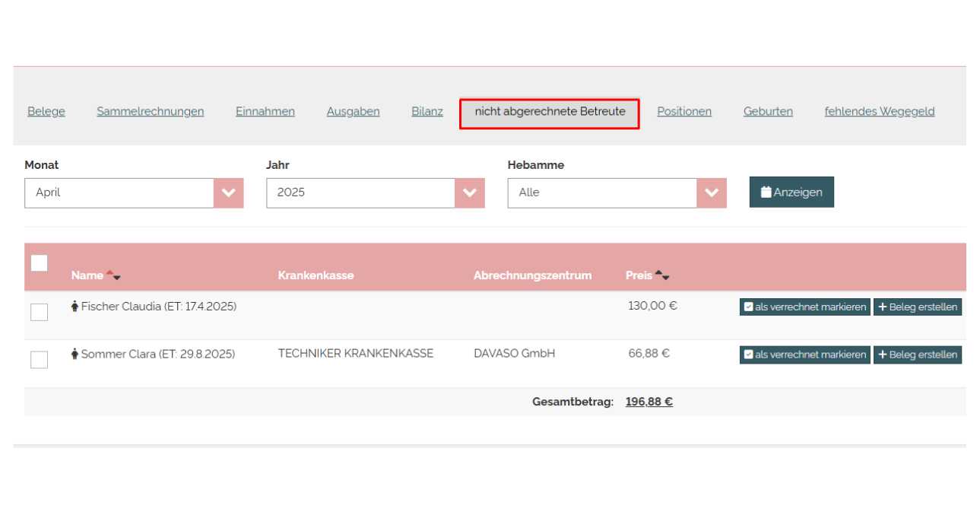Image resolution: width=980 pixels, height=512 pixels.
Task: Open the Monat dropdown showing April
Action: click(134, 193)
